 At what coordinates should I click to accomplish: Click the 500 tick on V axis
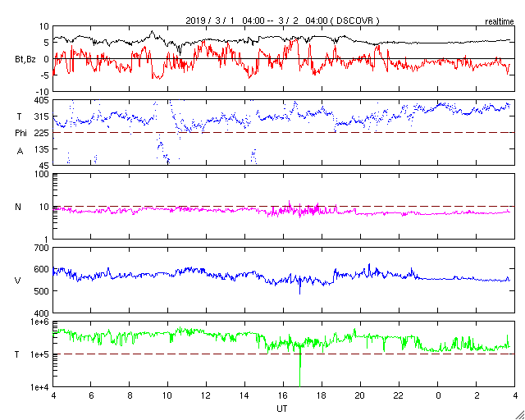[x=42, y=291]
